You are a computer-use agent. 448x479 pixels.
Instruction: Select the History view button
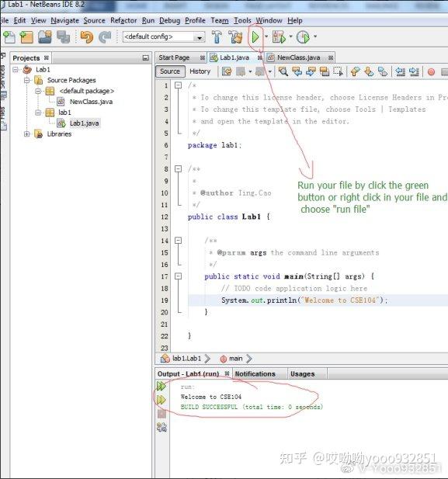pos(200,71)
